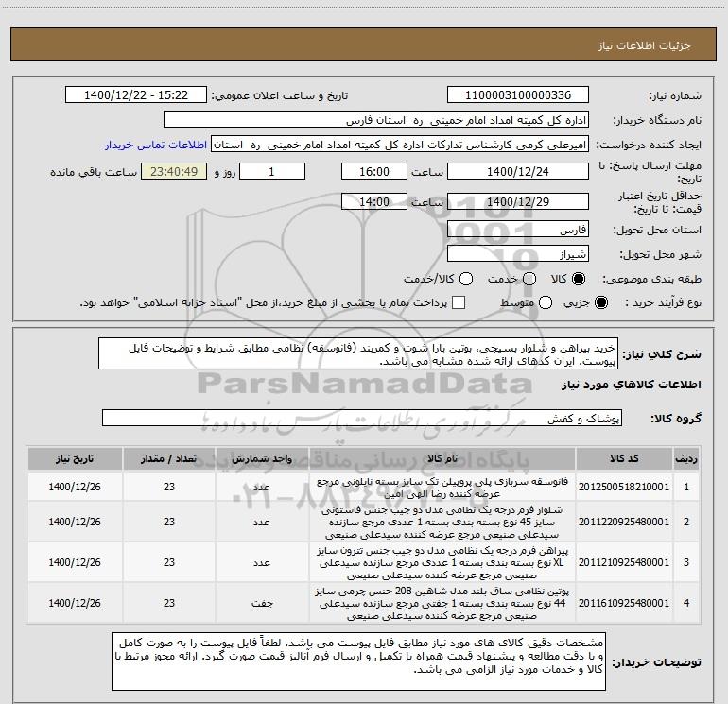The image size is (728, 704).
Task: Click the remaining days field showing 1
Action: 272,171
